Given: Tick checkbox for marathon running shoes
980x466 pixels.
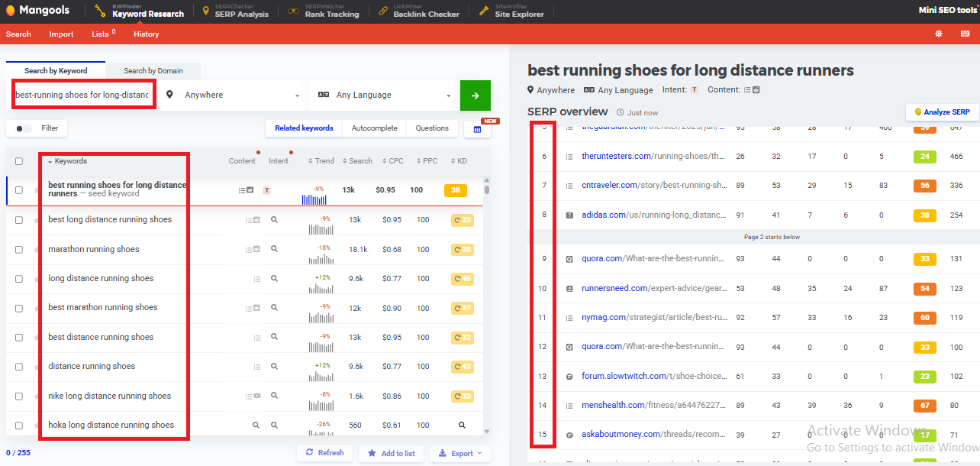Looking at the screenshot, I should click(x=19, y=250).
